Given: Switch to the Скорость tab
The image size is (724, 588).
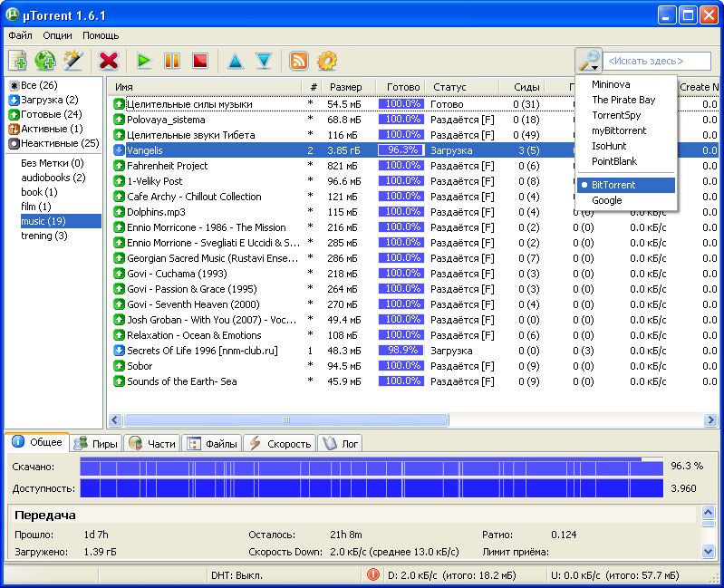Looking at the screenshot, I should 279,443.
